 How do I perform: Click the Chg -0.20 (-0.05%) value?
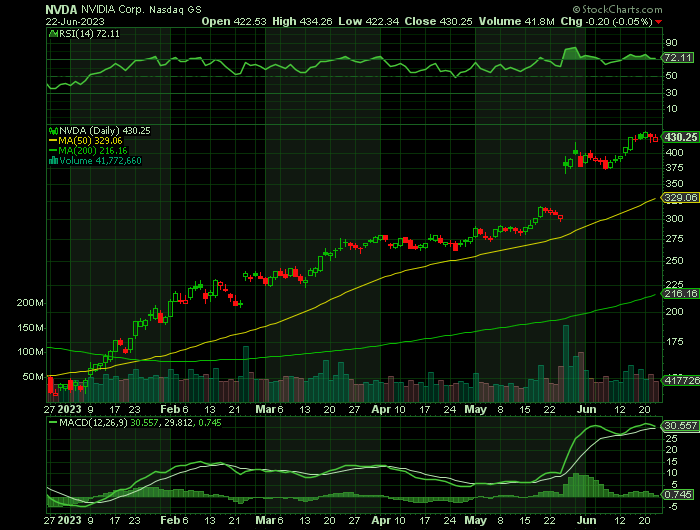[x=606, y=21]
